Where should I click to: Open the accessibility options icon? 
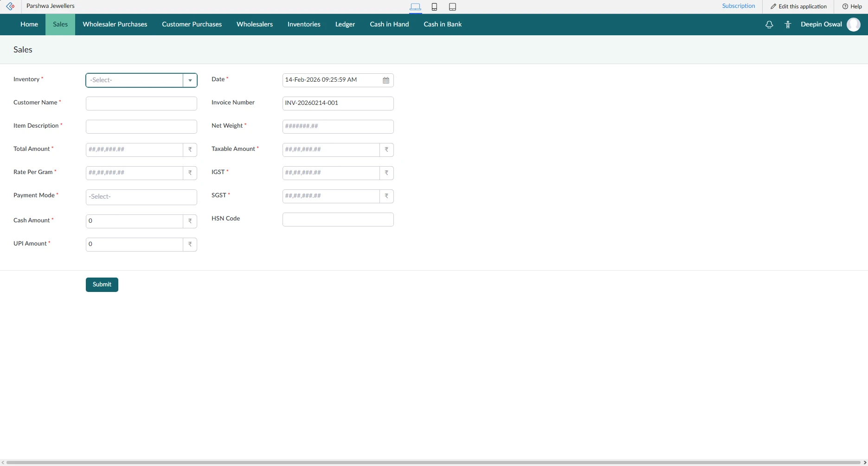(x=788, y=25)
